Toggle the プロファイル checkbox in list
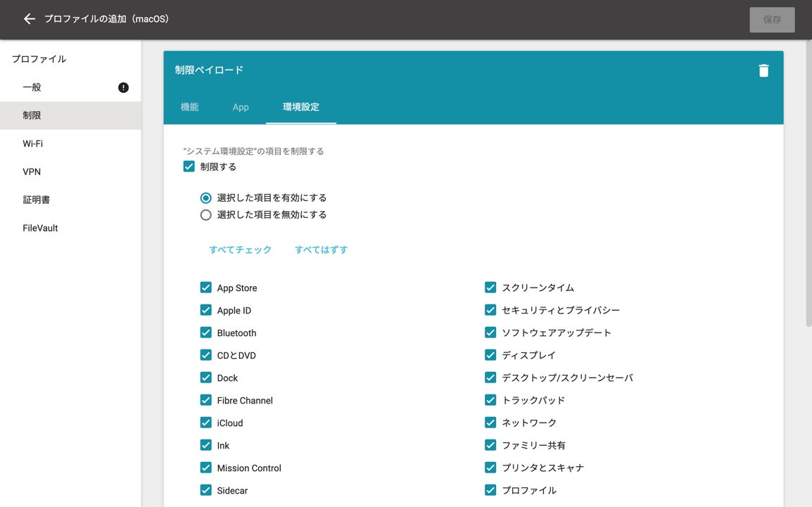812x507 pixels. tap(490, 490)
